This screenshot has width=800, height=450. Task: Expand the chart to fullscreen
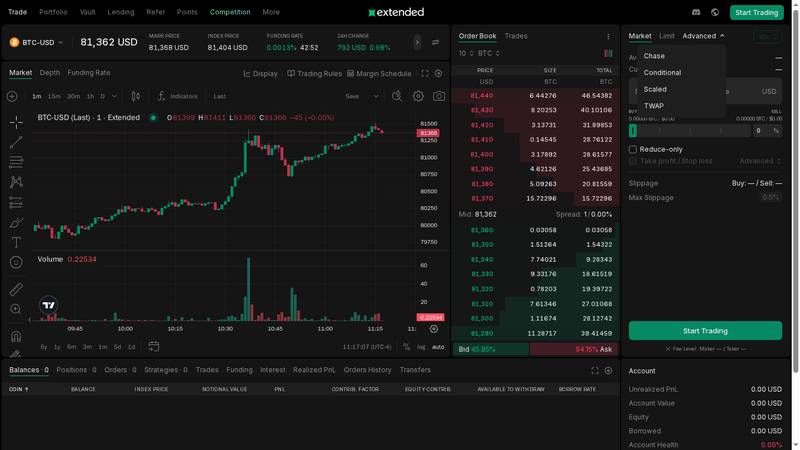coord(424,73)
